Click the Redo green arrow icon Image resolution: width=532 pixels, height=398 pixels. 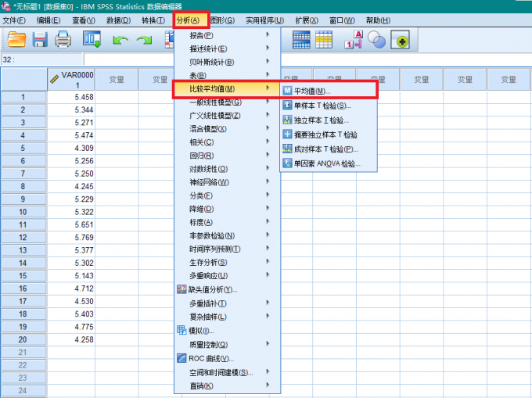[x=144, y=41]
